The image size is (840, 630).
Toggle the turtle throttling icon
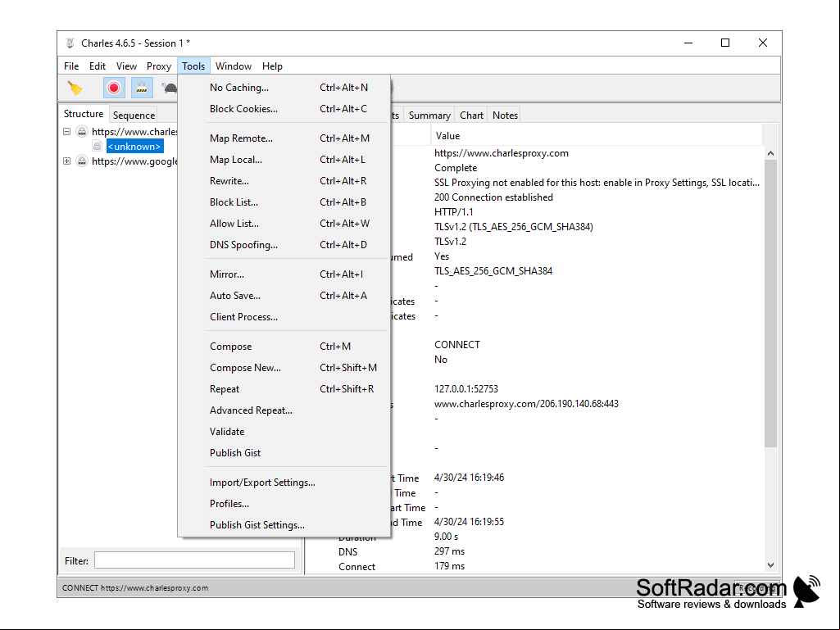click(170, 88)
